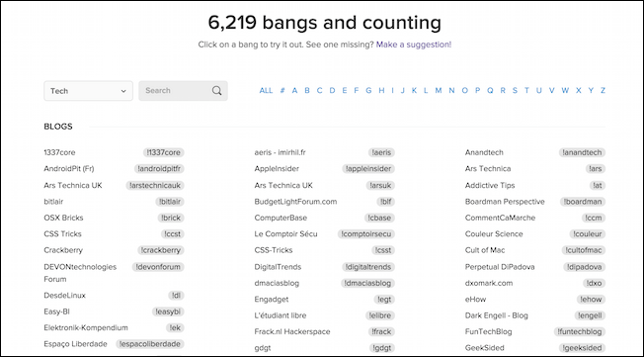Screen dimensions: 644x357
Task: Select the Engadget blog name
Action: coord(271,300)
